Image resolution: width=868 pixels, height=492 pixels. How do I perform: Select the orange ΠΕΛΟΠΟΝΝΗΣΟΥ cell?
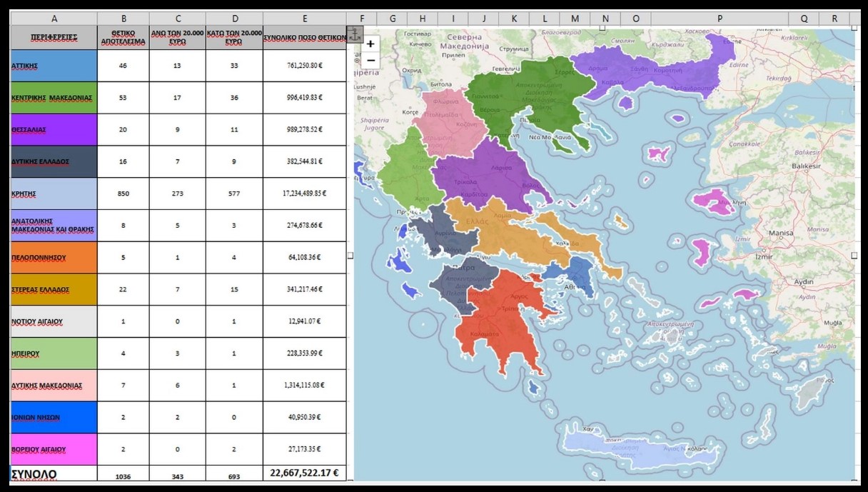click(54, 257)
